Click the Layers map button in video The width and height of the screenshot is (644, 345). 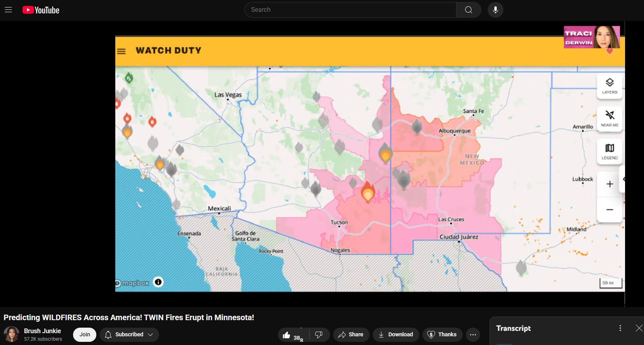pyautogui.click(x=610, y=86)
